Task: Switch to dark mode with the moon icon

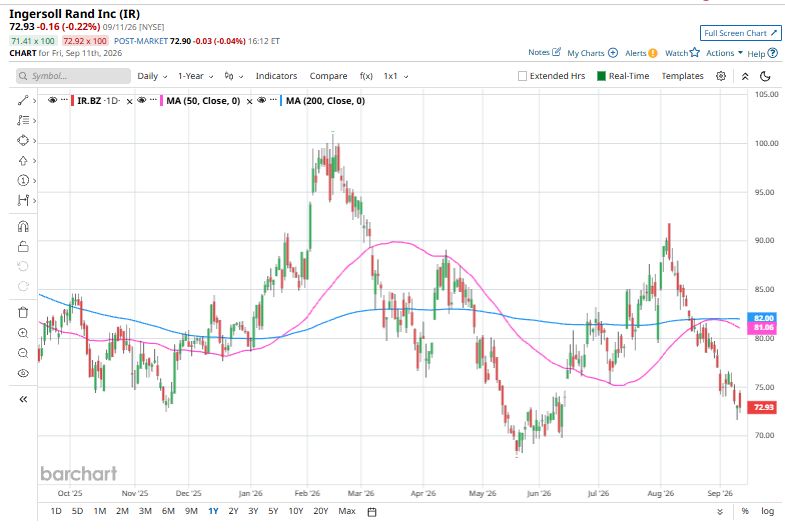Action: point(765,76)
